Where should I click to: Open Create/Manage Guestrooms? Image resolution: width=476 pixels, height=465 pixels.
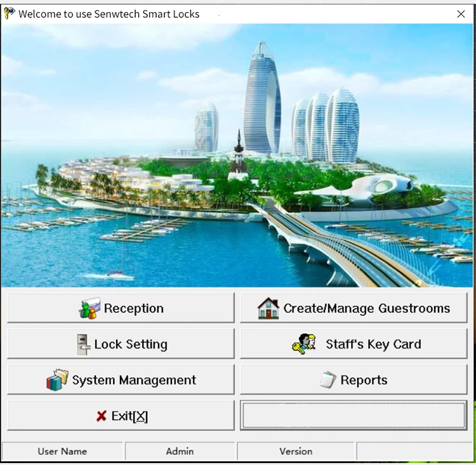tap(354, 308)
